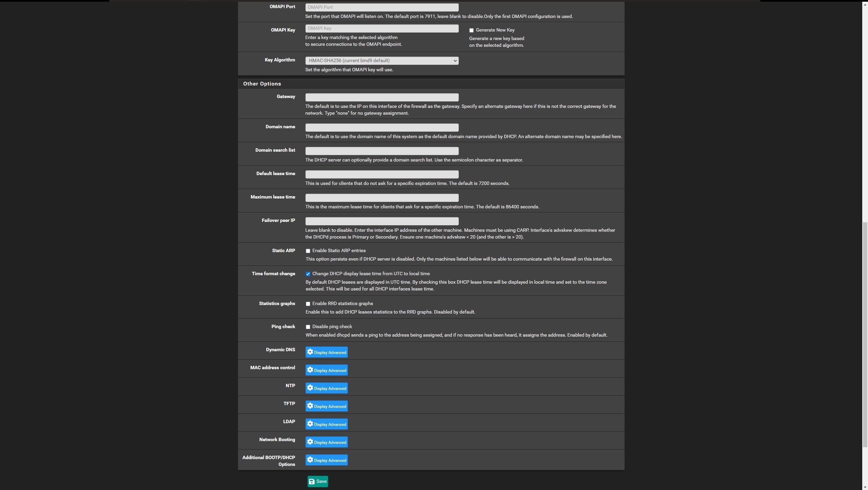
Task: Click the gear icon in MAC address control row
Action: 310,370
